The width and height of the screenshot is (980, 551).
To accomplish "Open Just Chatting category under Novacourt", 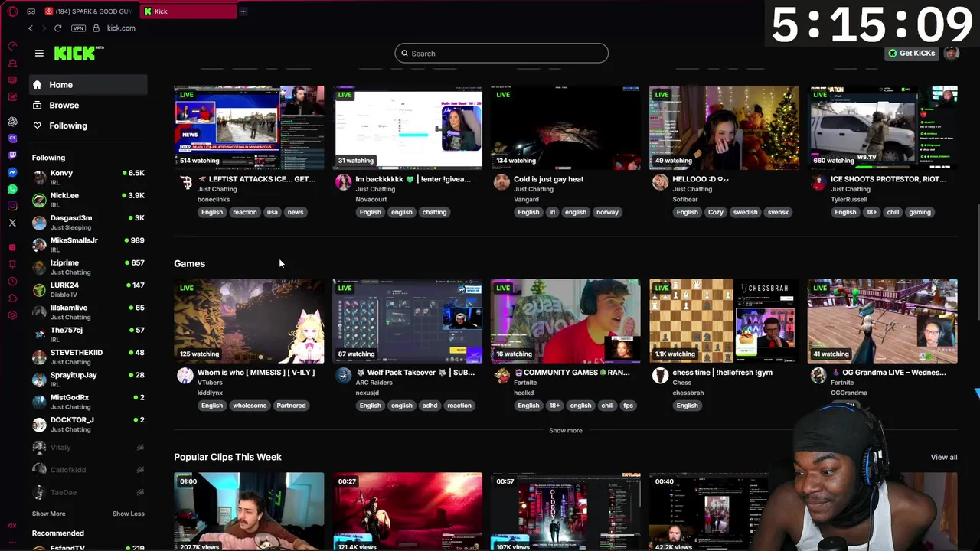I will pos(375,189).
